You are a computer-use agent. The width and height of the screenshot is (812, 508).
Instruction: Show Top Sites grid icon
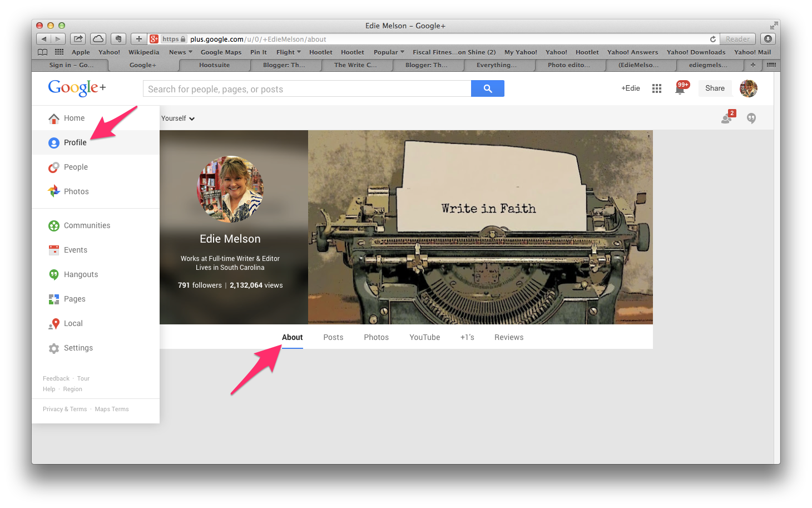coord(60,52)
